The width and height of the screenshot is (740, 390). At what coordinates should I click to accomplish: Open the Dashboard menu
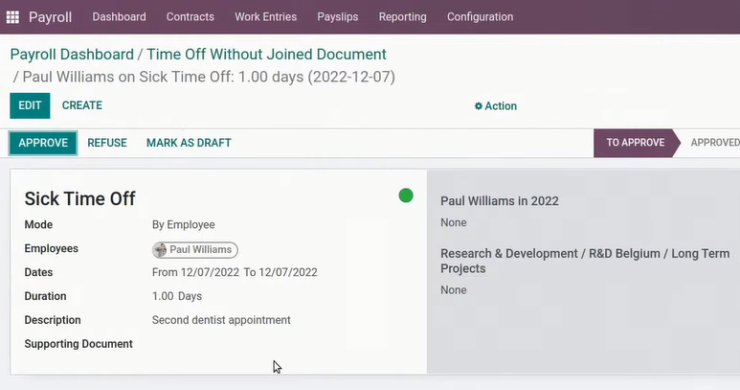[119, 17]
